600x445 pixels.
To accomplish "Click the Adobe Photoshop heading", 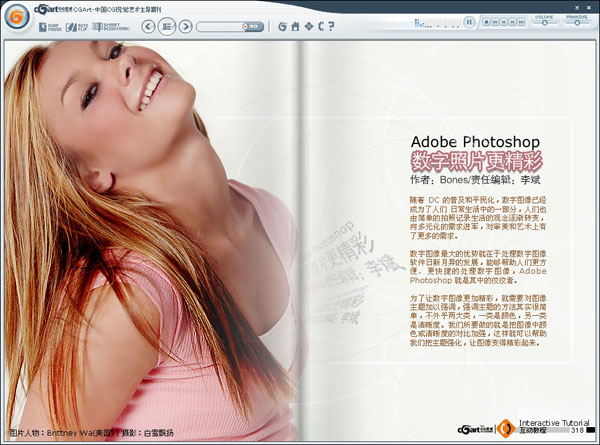I will point(475,142).
